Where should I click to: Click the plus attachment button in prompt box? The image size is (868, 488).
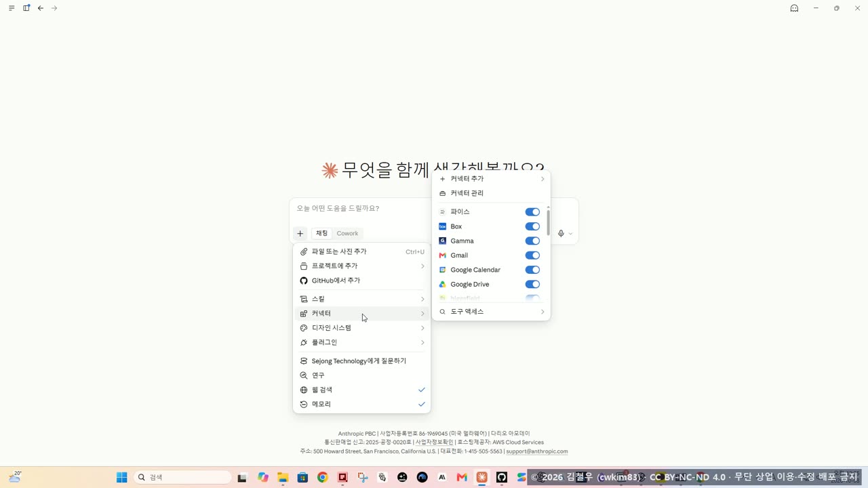[x=300, y=233]
